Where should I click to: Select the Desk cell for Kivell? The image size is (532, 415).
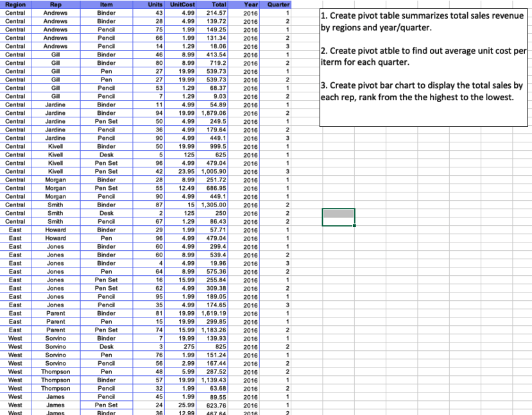(107, 155)
